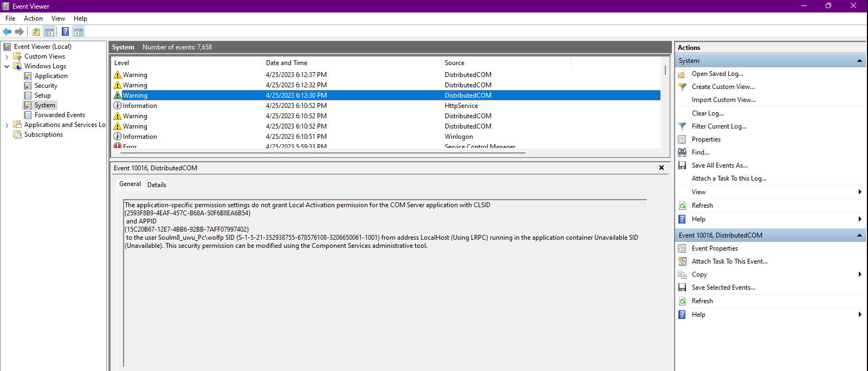Viewport: 868px width, 371px height.
Task: Switch to the Details tab
Action: [157, 185]
